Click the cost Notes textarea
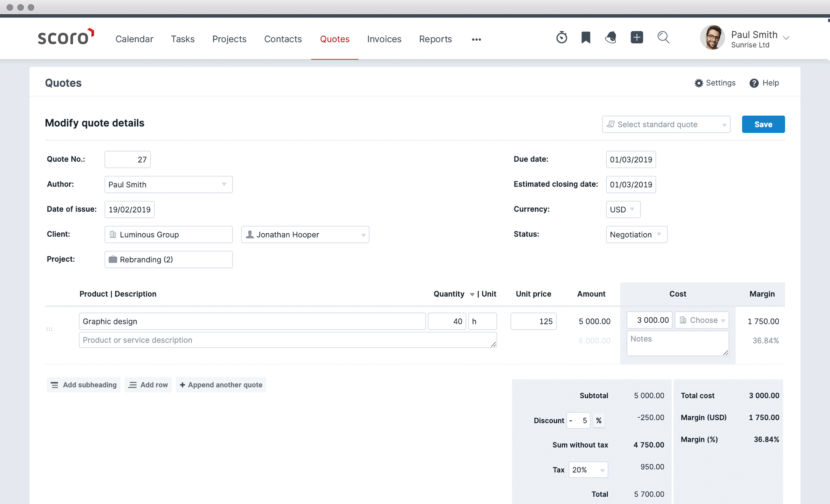Image resolution: width=830 pixels, height=504 pixels. (x=678, y=343)
